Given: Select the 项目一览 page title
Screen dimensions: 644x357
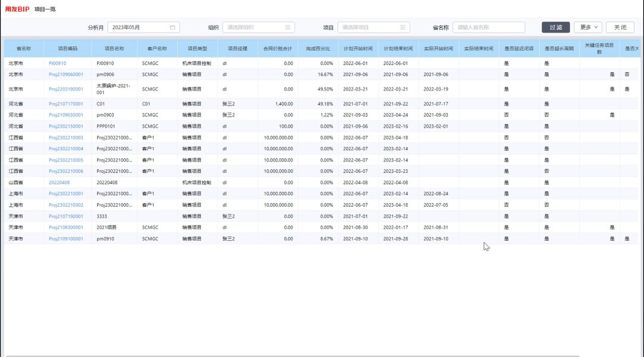Looking at the screenshot, I should pos(45,9).
